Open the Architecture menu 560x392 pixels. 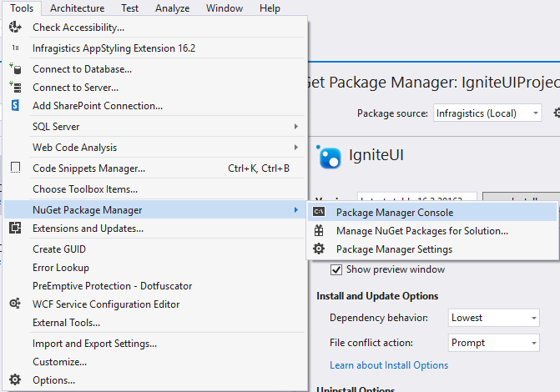pos(77,8)
